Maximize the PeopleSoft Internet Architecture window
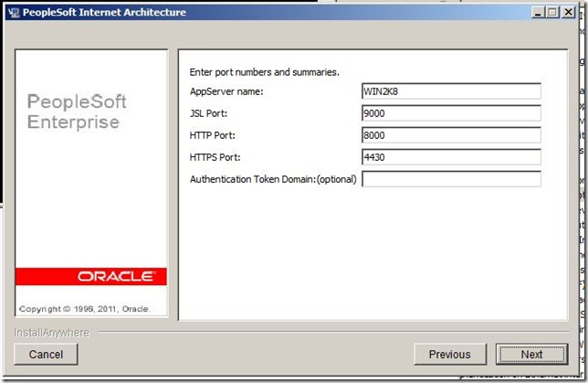The image size is (588, 383). click(x=552, y=13)
